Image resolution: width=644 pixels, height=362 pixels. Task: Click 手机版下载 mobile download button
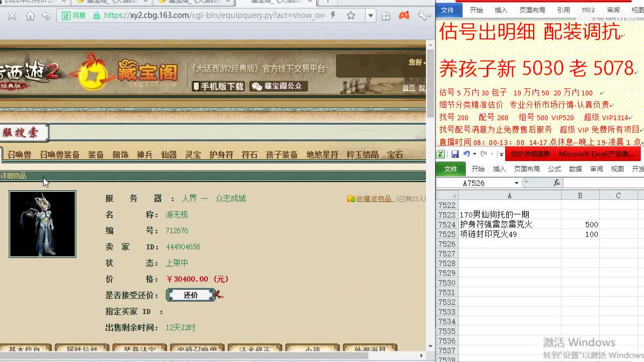219,86
